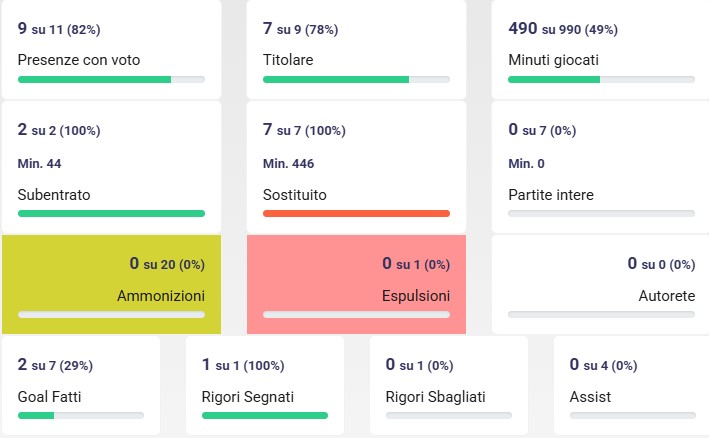Click the Rigori Segnati progress bar
The height and width of the screenshot is (438, 709).
tap(265, 415)
